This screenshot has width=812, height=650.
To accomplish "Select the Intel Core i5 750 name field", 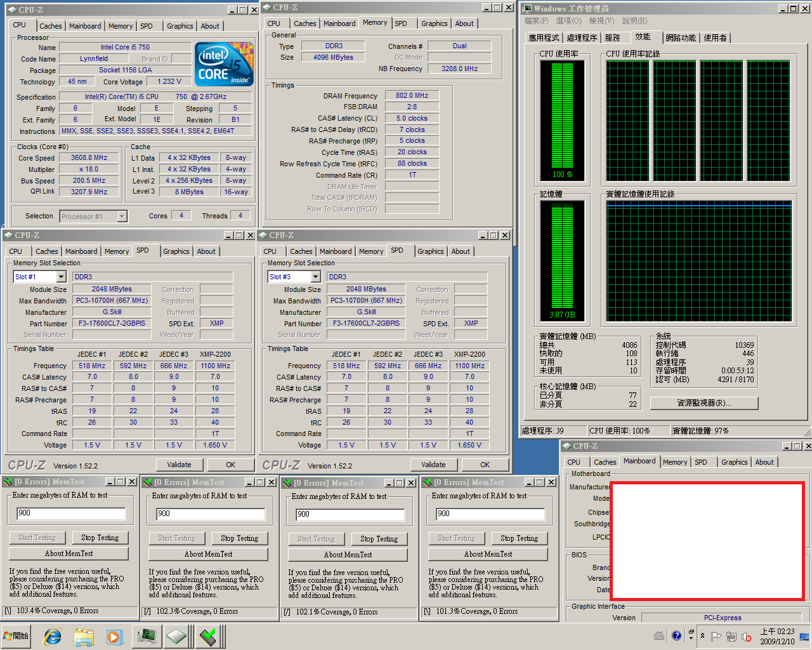I will pyautogui.click(x=125, y=47).
